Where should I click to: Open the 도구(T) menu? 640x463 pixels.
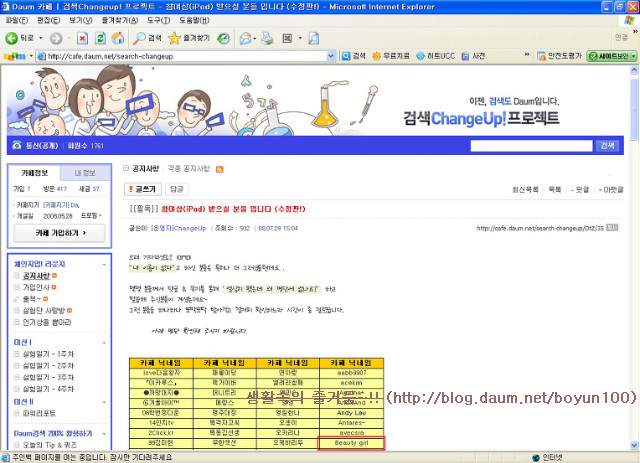pos(158,20)
